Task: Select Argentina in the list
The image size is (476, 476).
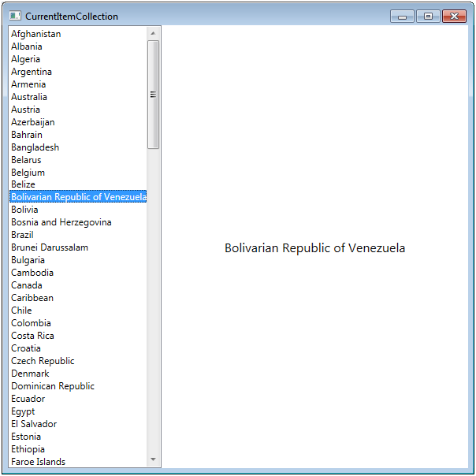Action: point(78,72)
